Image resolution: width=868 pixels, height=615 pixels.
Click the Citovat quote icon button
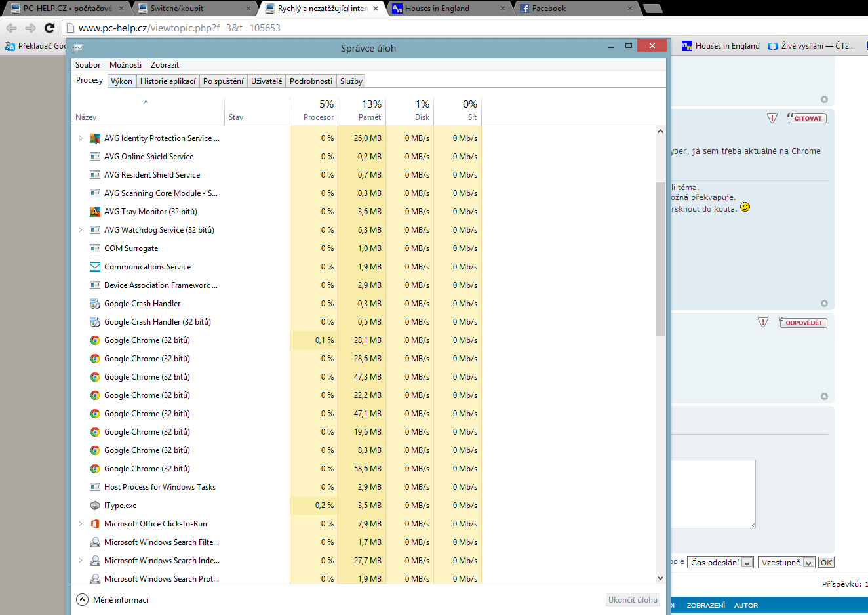click(807, 119)
